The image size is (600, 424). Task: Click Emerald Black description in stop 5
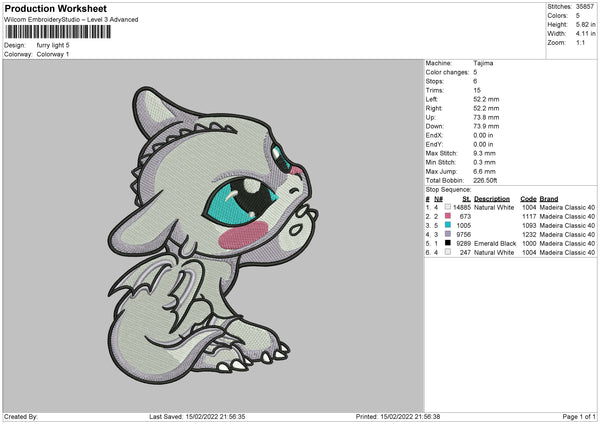click(495, 244)
